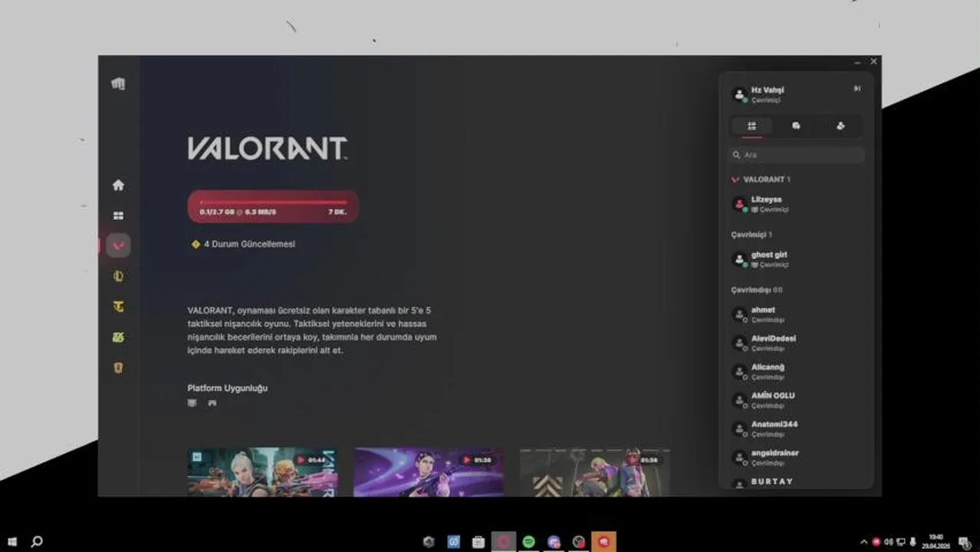Viewport: 980px width, 552px height.
Task: Open Lilzeyss friend entry
Action: tap(797, 204)
